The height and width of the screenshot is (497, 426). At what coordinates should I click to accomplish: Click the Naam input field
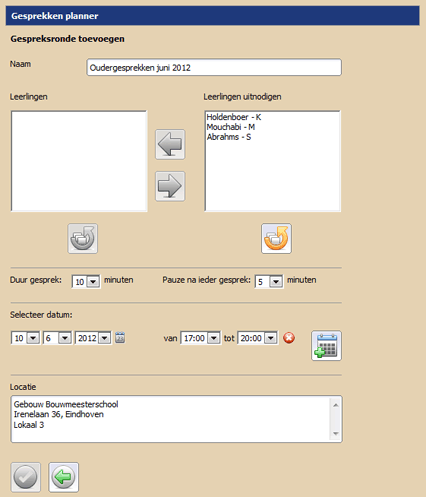click(x=214, y=67)
